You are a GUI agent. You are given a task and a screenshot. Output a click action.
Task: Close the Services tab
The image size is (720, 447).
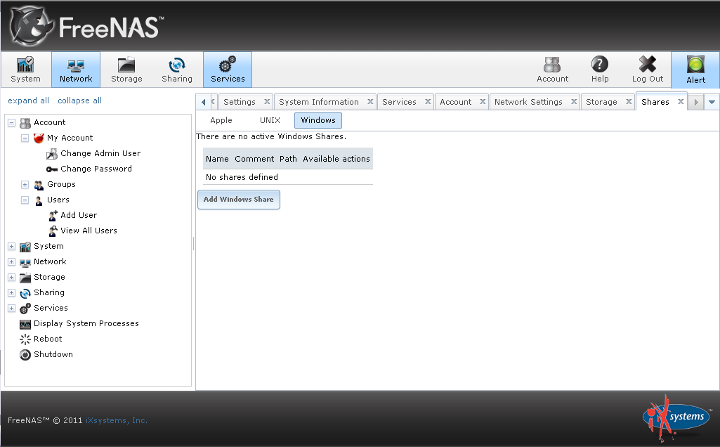[x=428, y=102]
